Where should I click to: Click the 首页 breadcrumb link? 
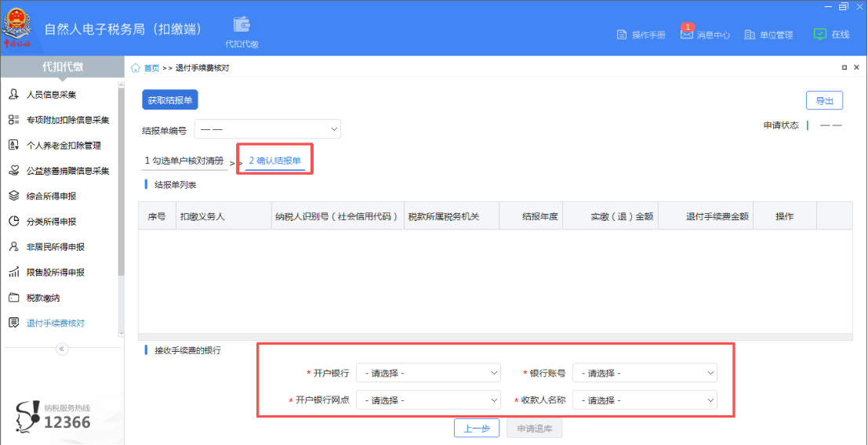pos(151,68)
